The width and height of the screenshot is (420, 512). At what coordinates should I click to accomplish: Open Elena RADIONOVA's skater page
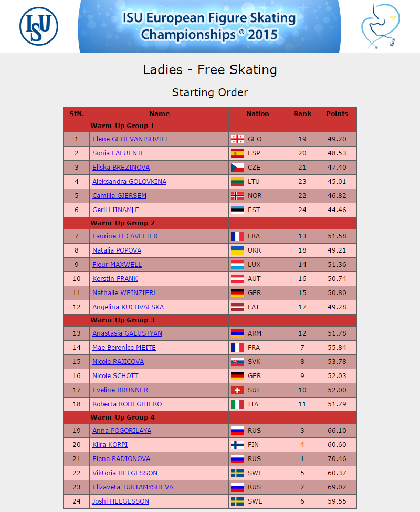click(x=121, y=459)
